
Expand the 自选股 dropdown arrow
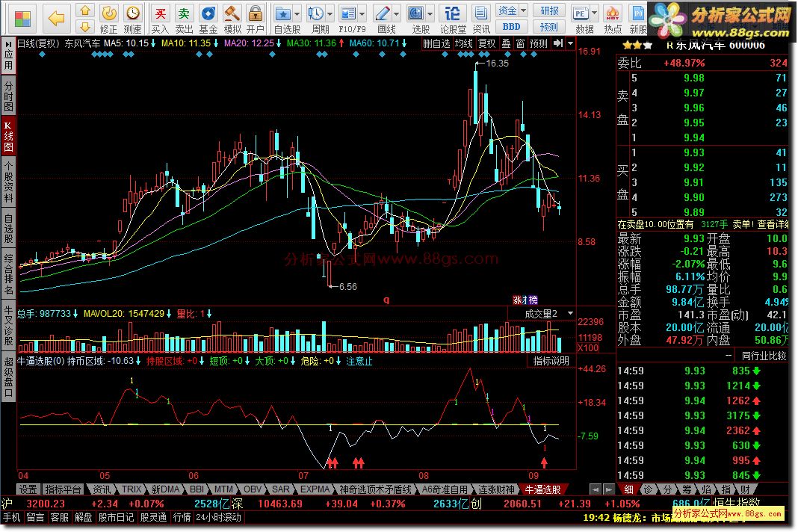(x=297, y=14)
